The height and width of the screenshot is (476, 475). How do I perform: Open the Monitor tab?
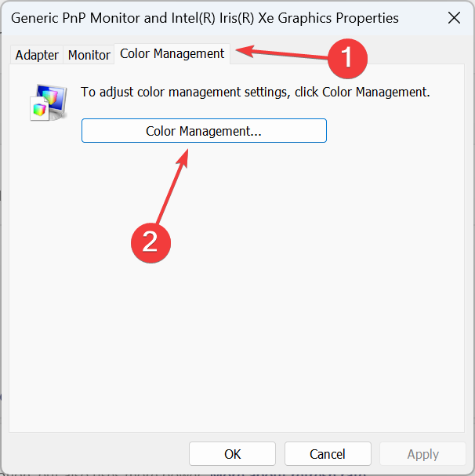89,55
